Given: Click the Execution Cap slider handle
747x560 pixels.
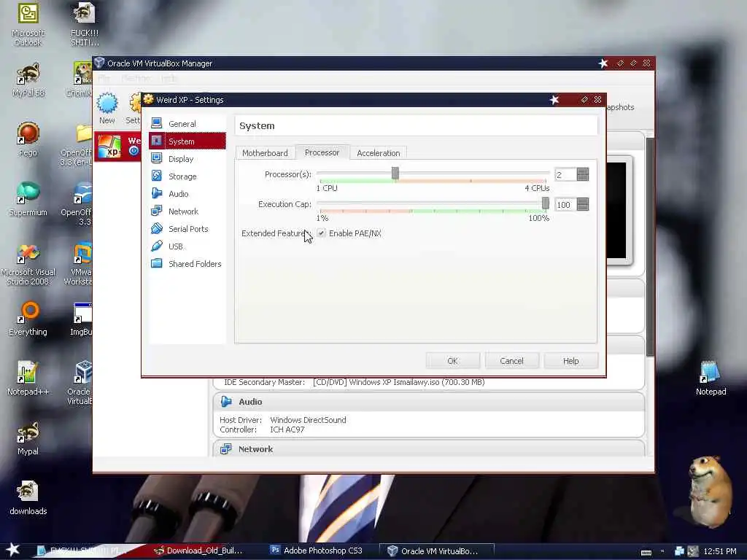Looking at the screenshot, I should coord(546,204).
